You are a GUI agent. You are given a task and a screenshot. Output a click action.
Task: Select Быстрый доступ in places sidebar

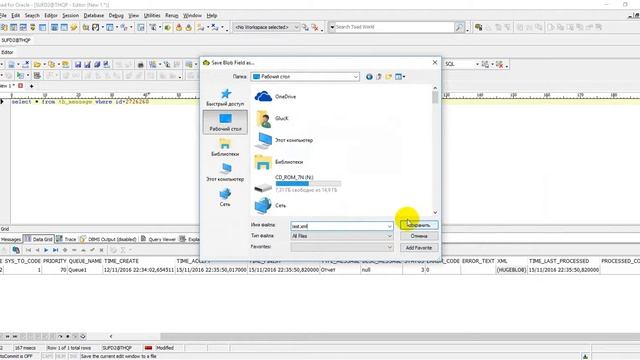point(225,98)
